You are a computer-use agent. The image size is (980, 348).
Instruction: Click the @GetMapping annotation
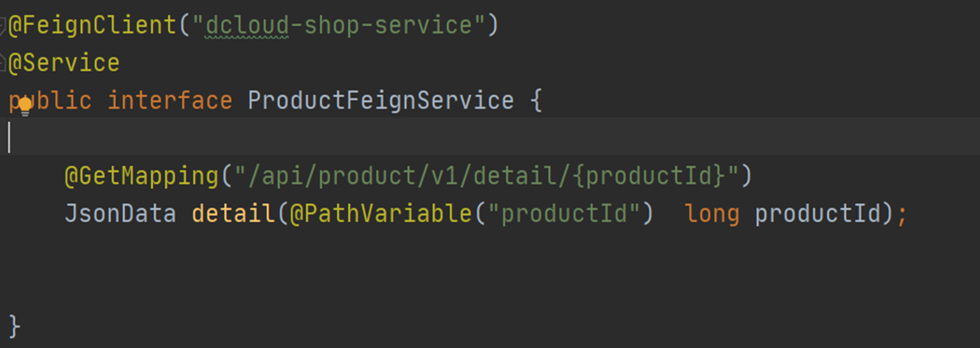(140, 177)
